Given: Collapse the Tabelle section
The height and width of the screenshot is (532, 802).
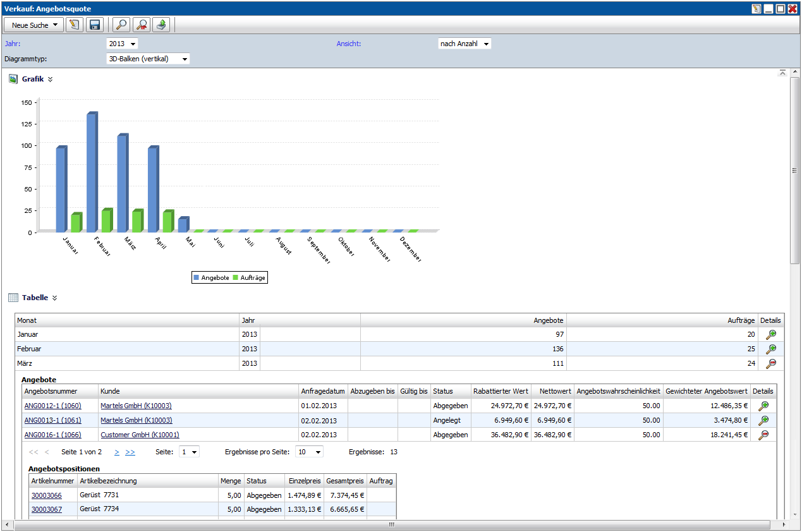Looking at the screenshot, I should coord(54,298).
